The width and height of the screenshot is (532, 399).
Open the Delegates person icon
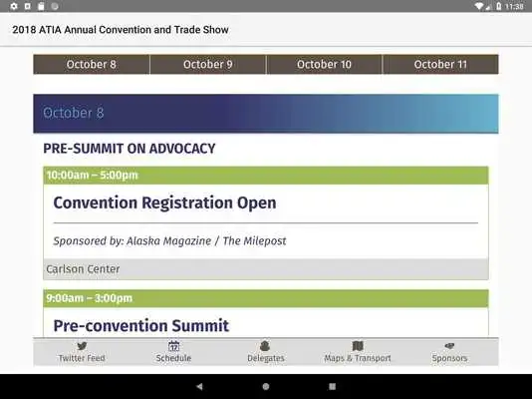[265, 346]
